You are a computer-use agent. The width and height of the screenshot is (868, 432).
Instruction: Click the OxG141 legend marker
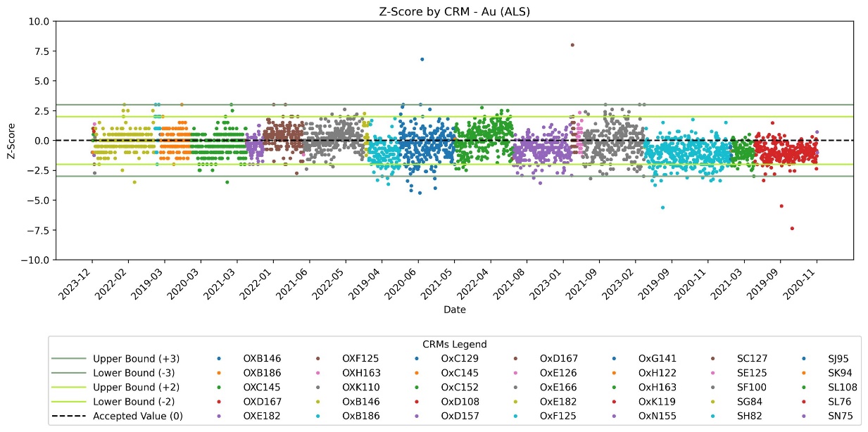coord(614,358)
